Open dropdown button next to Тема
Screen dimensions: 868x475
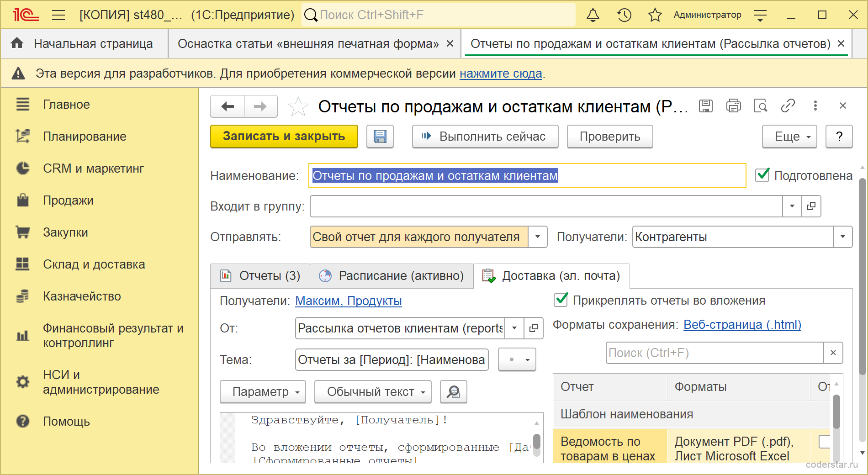(517, 360)
